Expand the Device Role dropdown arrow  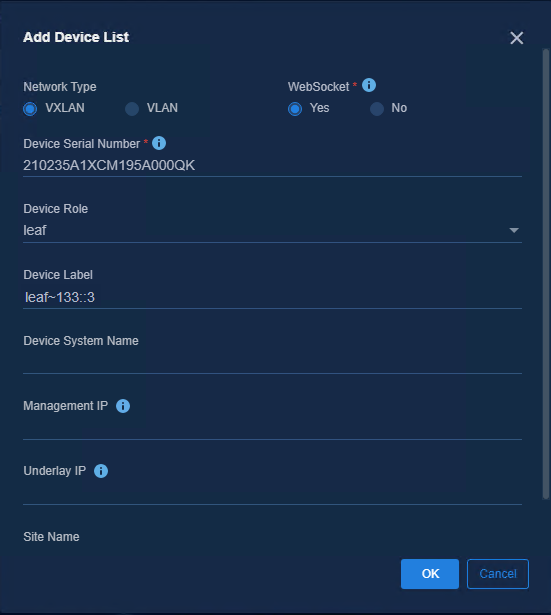click(514, 230)
